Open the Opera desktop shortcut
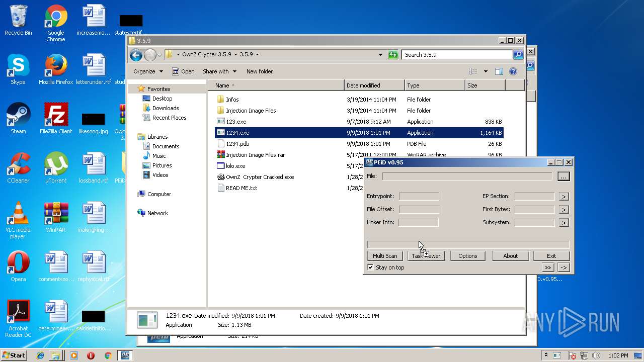The height and width of the screenshot is (362, 644). (18, 266)
